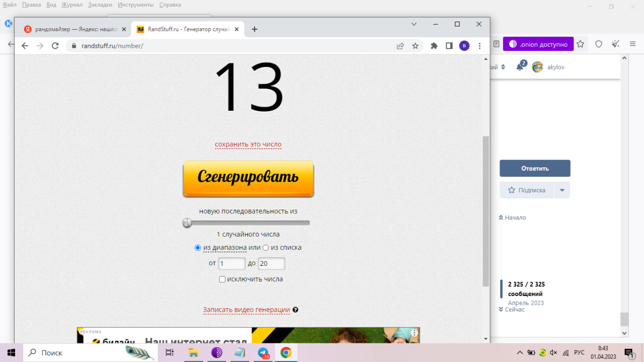Tick the исключить числа checkbox
Screen dimensions: 644x362
click(x=222, y=279)
